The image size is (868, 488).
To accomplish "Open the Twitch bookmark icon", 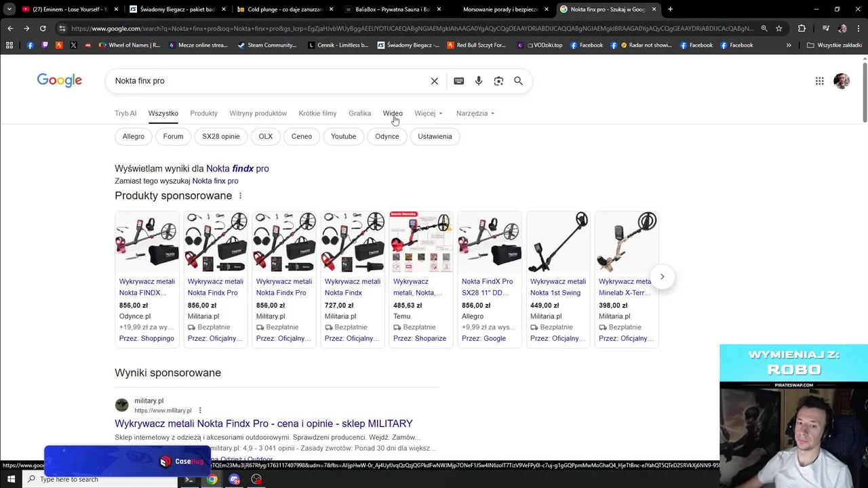I will point(45,45).
